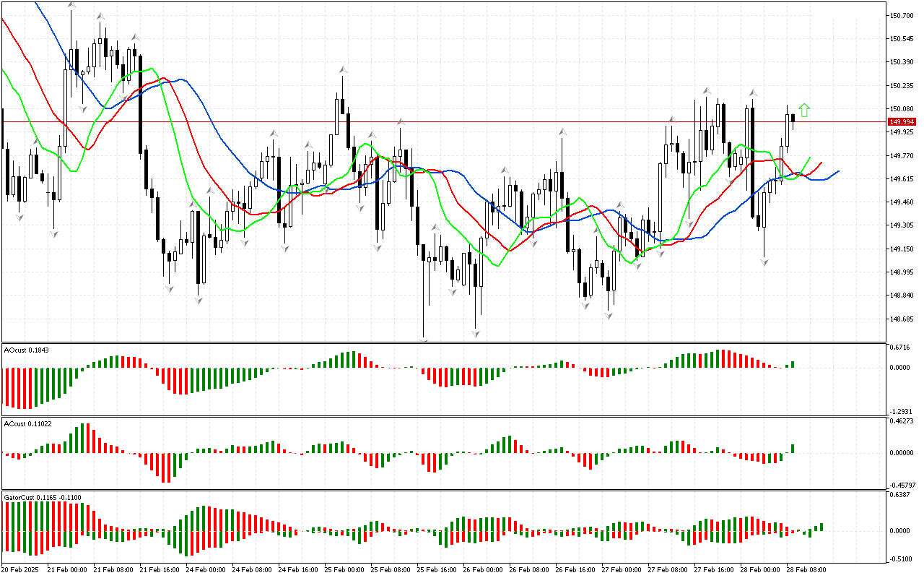This screenshot has height=578, width=924.
Task: Select price level 149.615 on the axis
Action: coord(902,179)
